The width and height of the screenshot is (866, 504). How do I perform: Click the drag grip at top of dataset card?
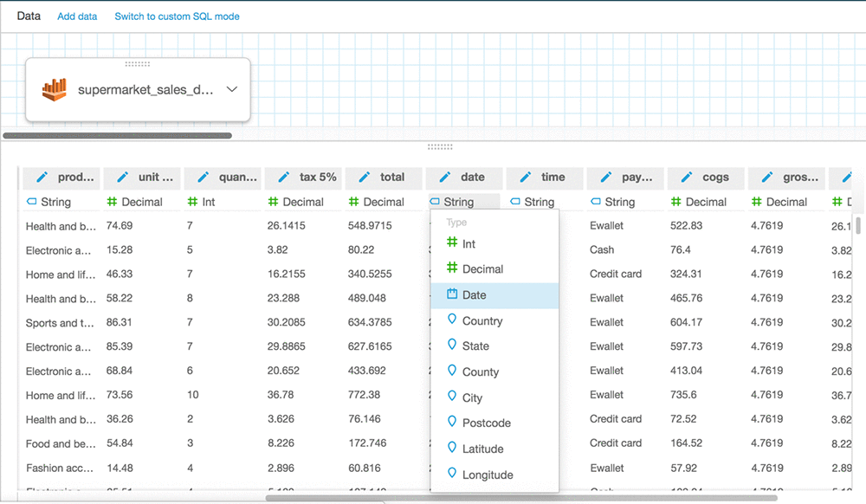pos(138,64)
